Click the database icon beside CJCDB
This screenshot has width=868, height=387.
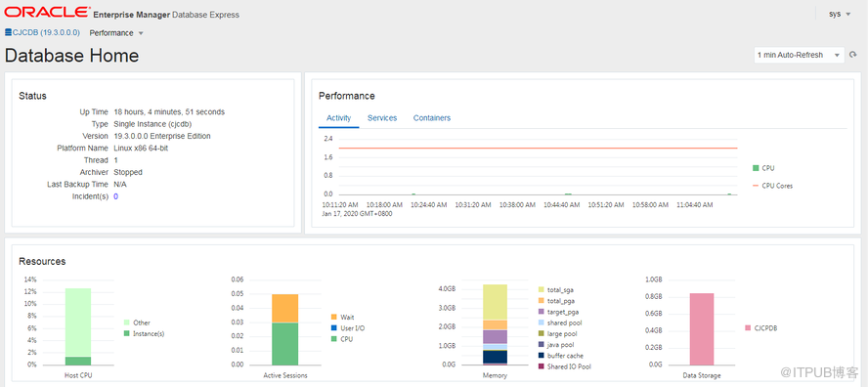[8, 32]
